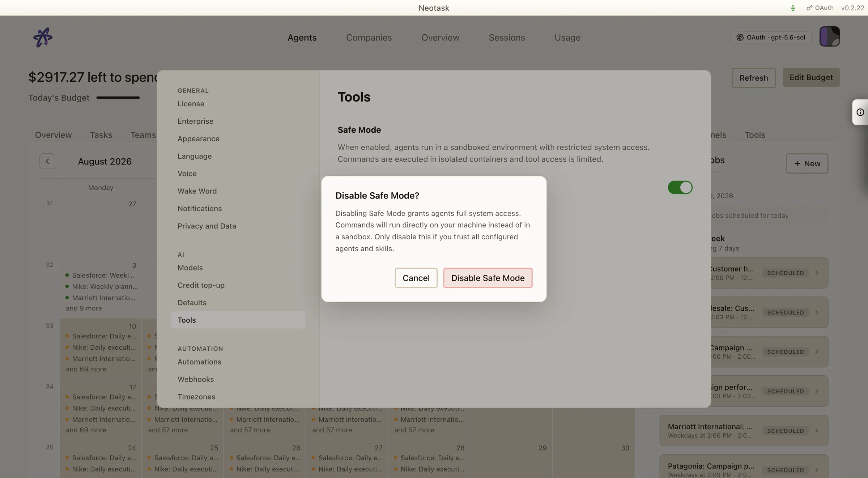Click 'Salesforce: Daily e...' event on August 24
Screen dimensions: 868x478
pyautogui.click(x=101, y=458)
